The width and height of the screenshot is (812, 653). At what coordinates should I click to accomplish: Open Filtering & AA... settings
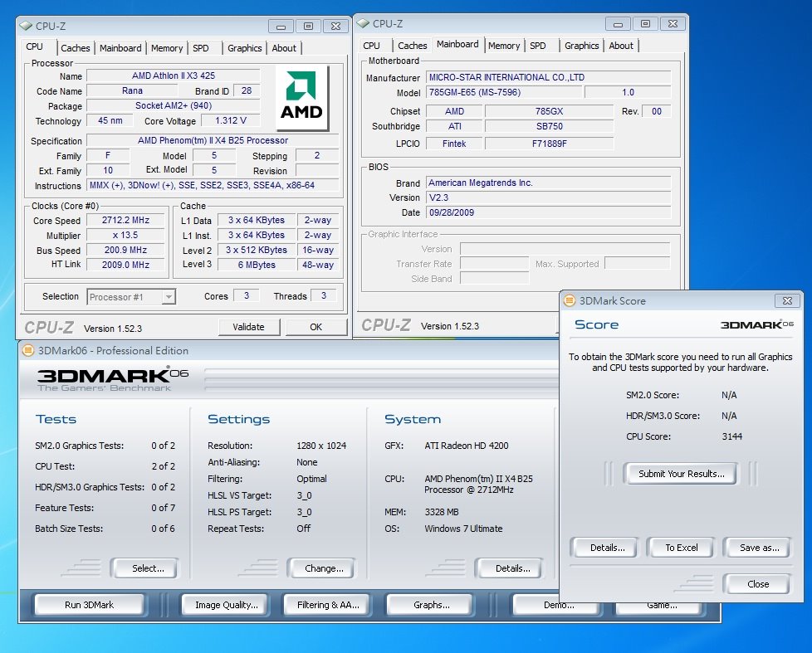(328, 605)
